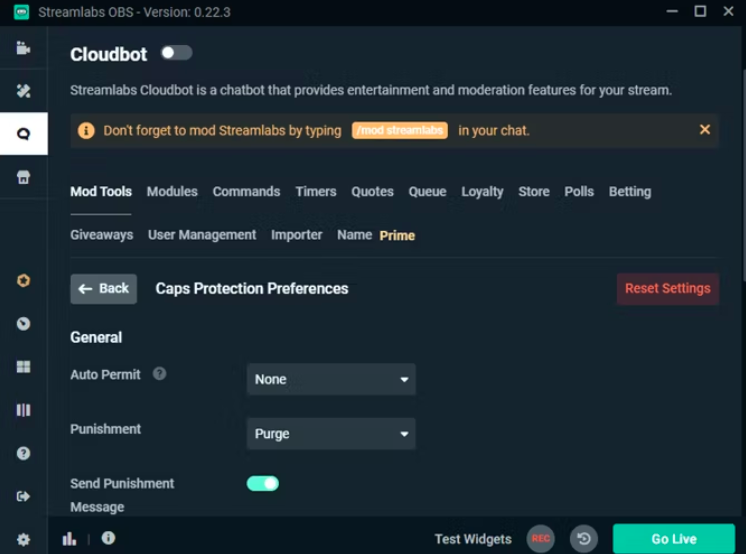This screenshot has height=554, width=746.
Task: Click the orange info icon in notice banner
Action: coord(86,130)
